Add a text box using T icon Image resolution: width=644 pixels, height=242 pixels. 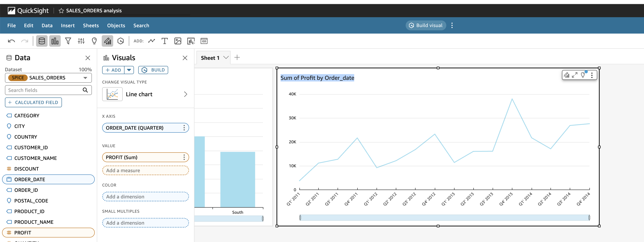pos(164,41)
